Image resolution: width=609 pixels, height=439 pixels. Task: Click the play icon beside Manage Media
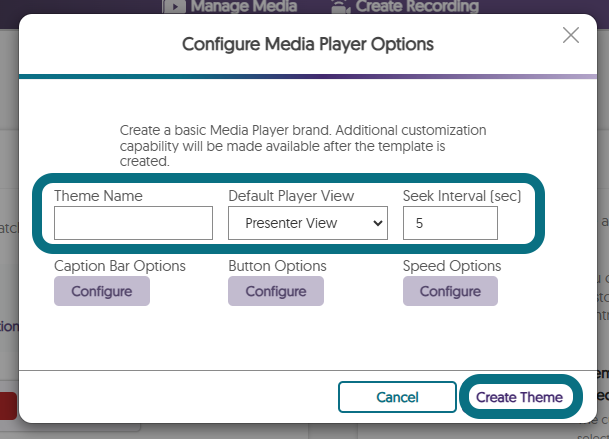174,7
